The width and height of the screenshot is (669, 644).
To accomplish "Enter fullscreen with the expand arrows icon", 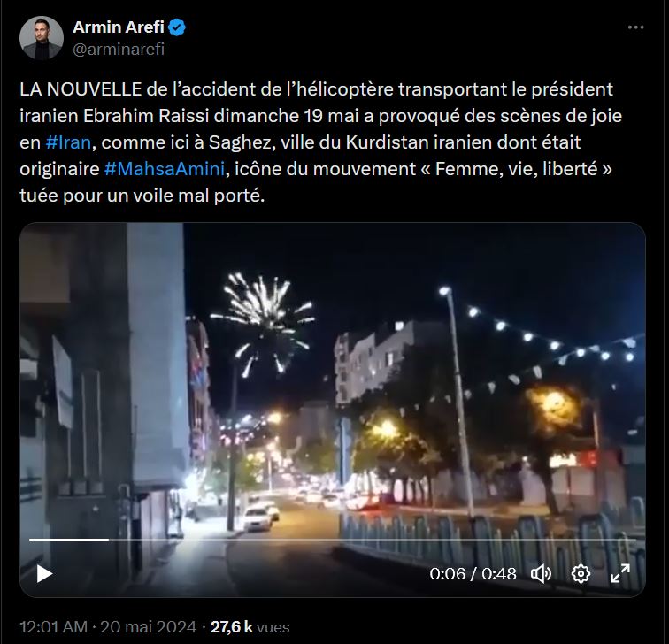I will 620,573.
